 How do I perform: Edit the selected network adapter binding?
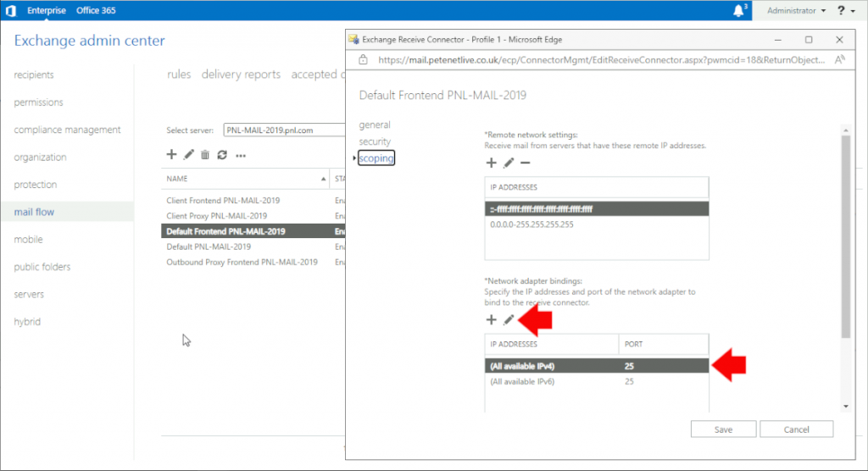(x=509, y=320)
